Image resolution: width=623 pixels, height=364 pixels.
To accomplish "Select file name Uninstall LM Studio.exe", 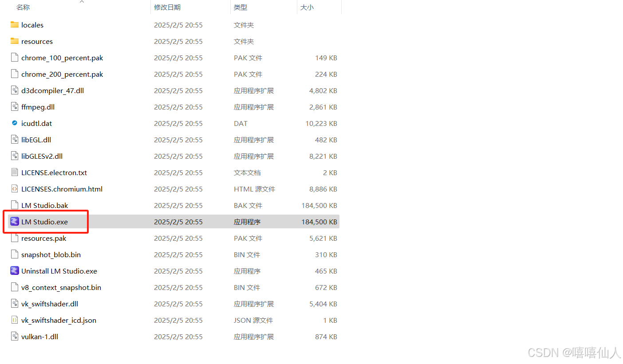I will [59, 271].
